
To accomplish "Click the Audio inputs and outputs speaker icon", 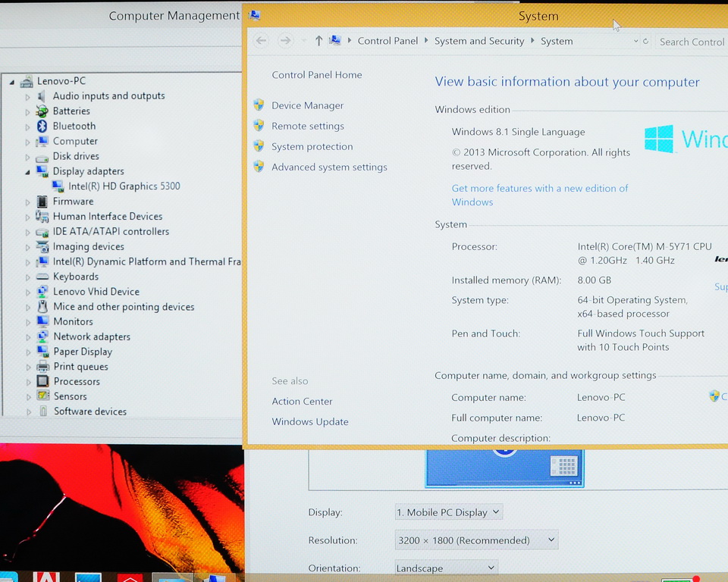I will click(x=42, y=96).
